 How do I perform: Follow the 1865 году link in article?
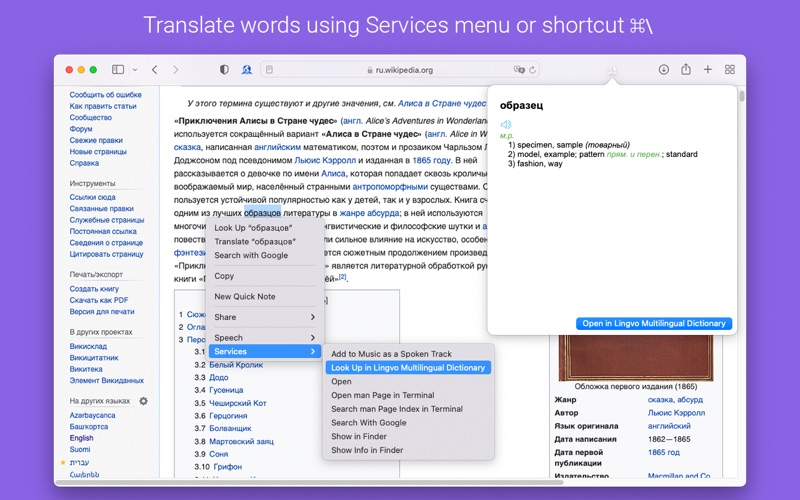point(432,160)
